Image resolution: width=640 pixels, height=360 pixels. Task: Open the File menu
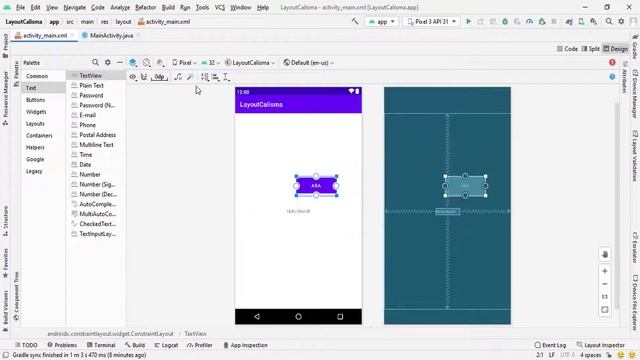tap(20, 7)
